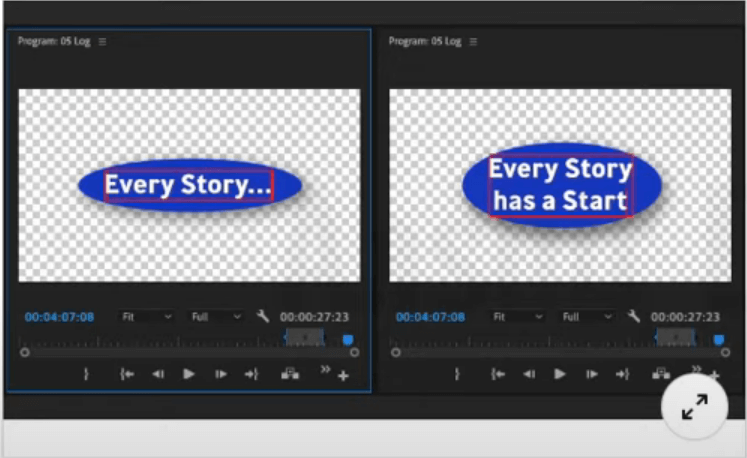Open left monitor wrench settings
This screenshot has height=458, width=747.
(x=263, y=316)
